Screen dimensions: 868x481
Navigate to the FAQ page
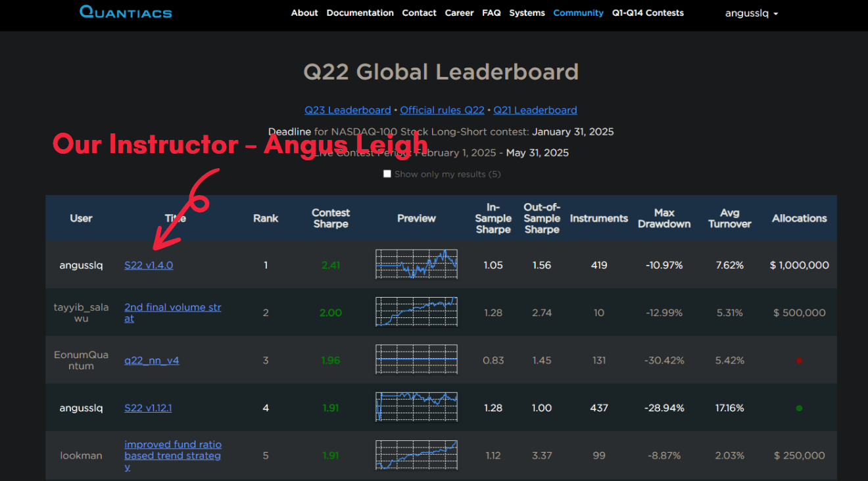(491, 12)
